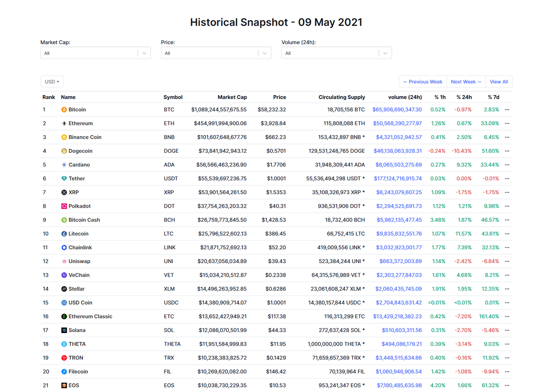Viewport: 541px width, 392px height.
Task: Click the Bitcoin logo icon
Action: click(63, 109)
